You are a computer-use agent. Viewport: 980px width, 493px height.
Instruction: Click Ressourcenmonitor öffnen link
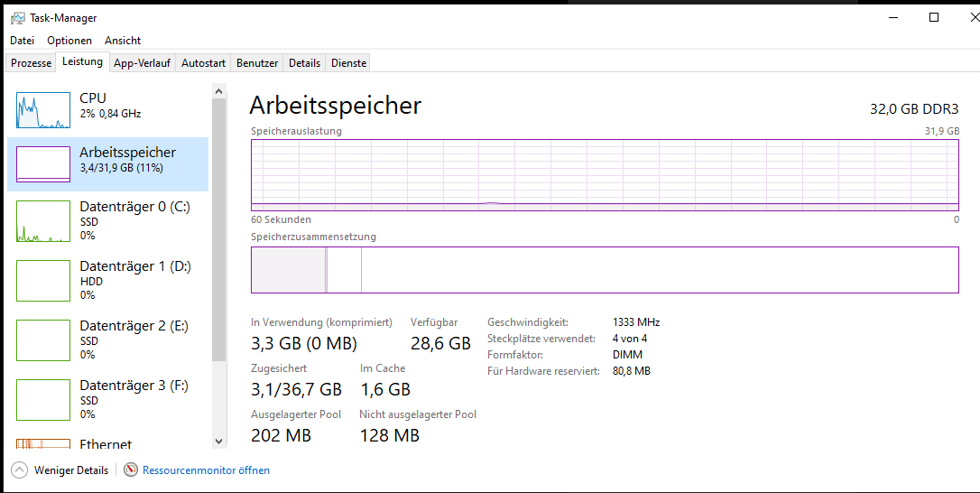point(206,470)
